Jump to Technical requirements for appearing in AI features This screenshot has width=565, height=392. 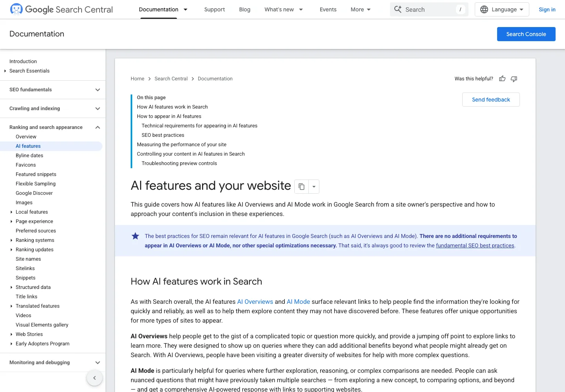[x=199, y=126]
